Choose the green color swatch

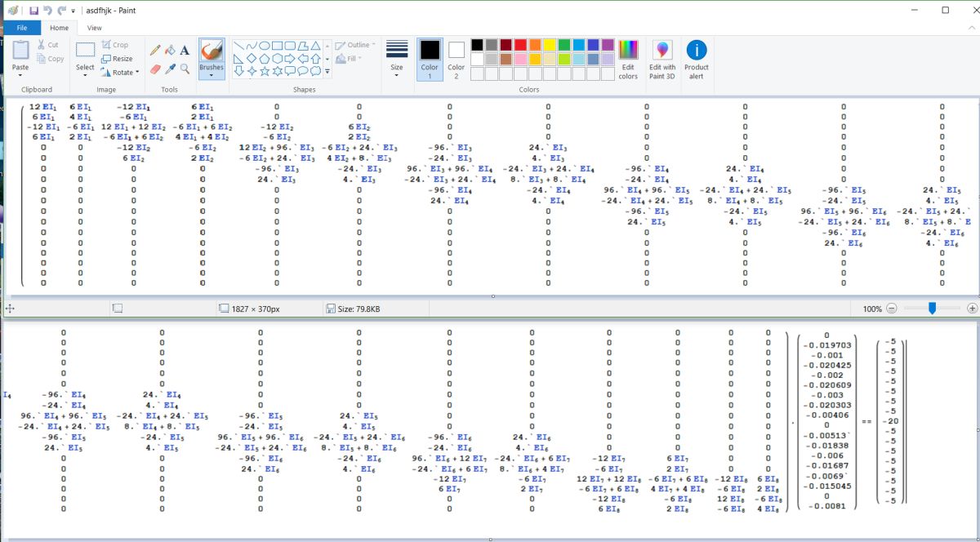point(565,45)
